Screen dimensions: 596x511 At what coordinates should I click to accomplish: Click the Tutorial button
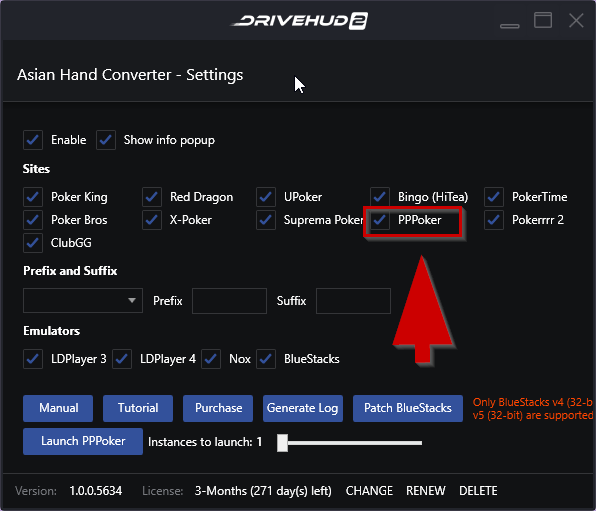coord(138,408)
